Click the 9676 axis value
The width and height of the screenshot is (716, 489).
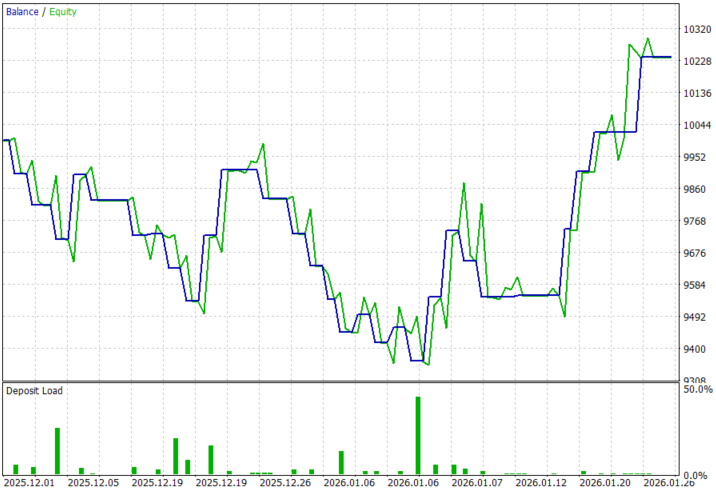coord(697,253)
